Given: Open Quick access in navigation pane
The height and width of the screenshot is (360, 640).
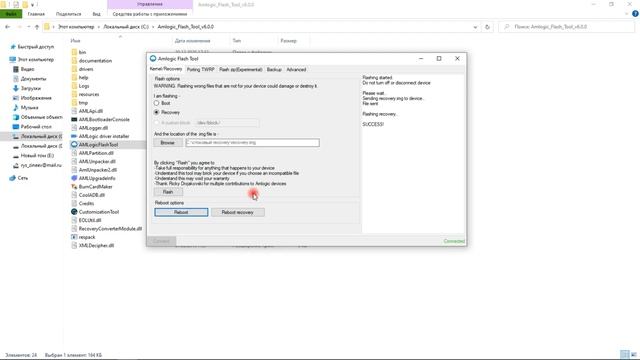Looking at the screenshot, I should 36,47.
